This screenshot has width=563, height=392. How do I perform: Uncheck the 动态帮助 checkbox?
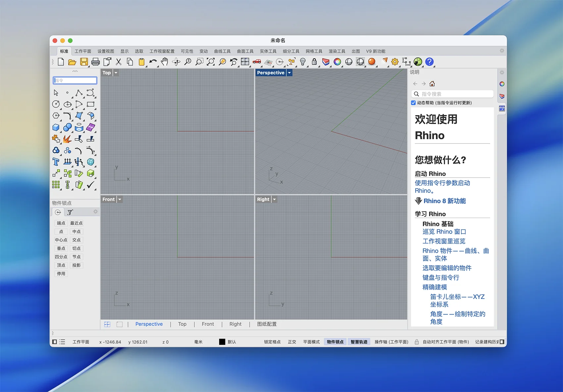[413, 103]
